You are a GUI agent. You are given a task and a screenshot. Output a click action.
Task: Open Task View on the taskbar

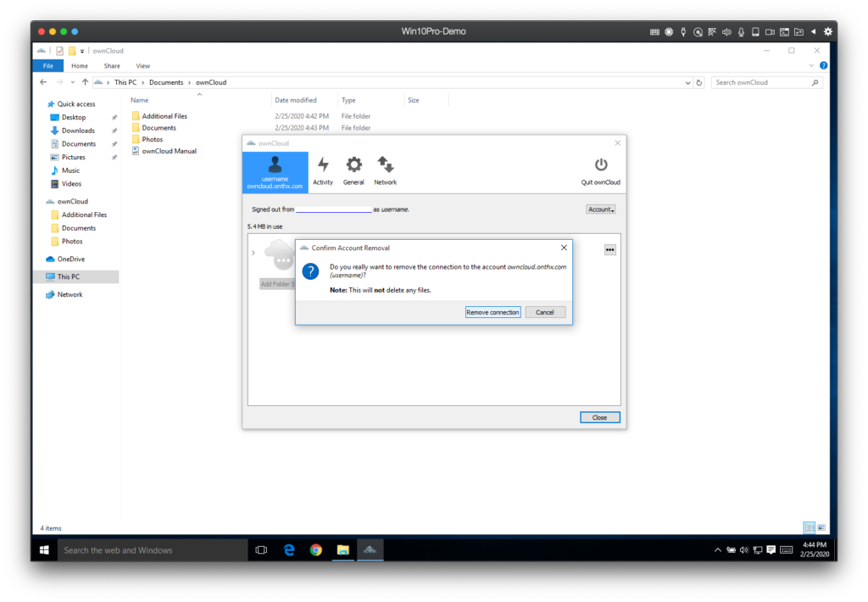[x=261, y=550]
